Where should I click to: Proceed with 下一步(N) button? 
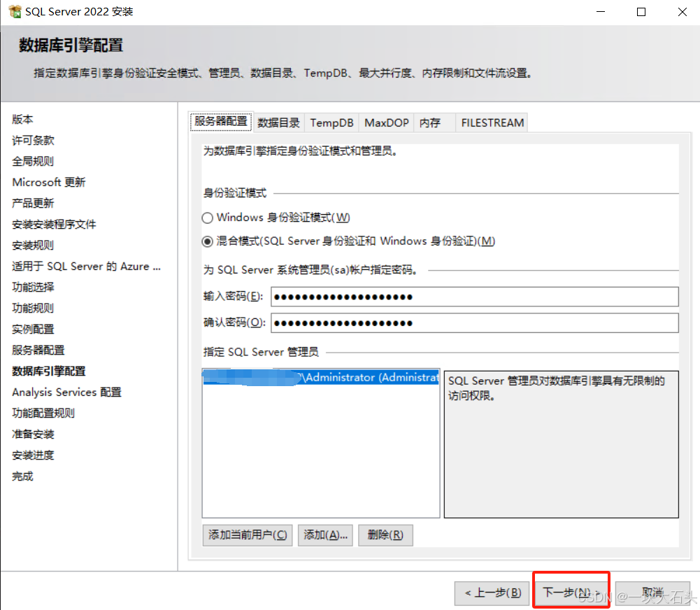pyautogui.click(x=571, y=593)
